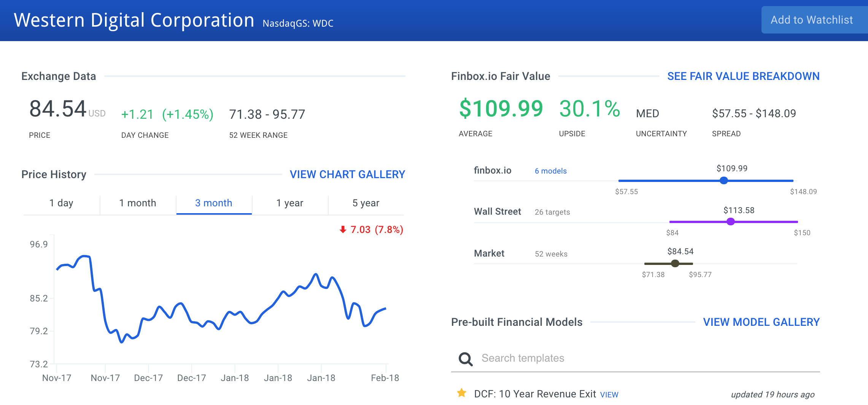Switch to the 3 month tab

[x=214, y=203]
